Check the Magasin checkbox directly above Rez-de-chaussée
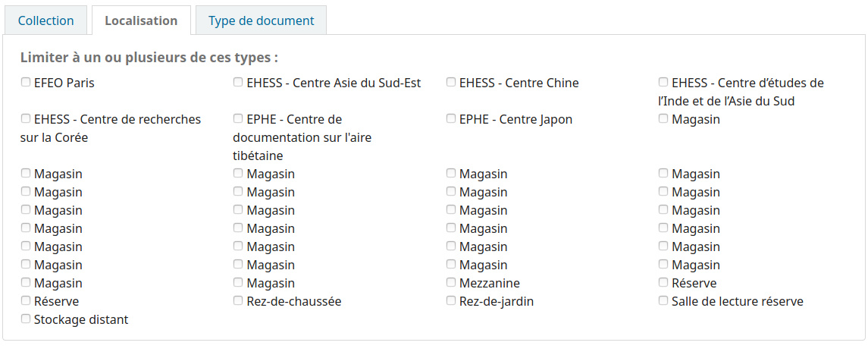 tap(238, 283)
